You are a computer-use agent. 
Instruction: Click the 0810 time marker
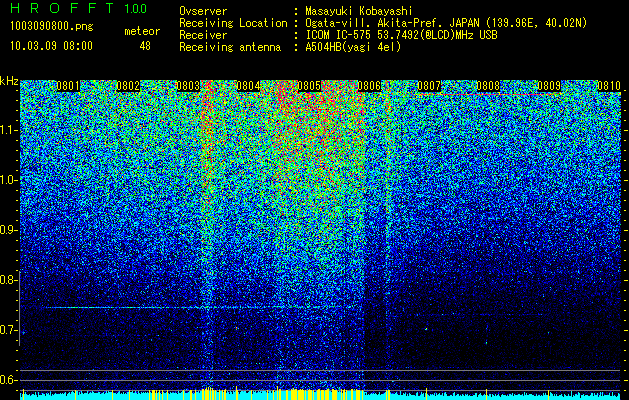click(x=609, y=86)
